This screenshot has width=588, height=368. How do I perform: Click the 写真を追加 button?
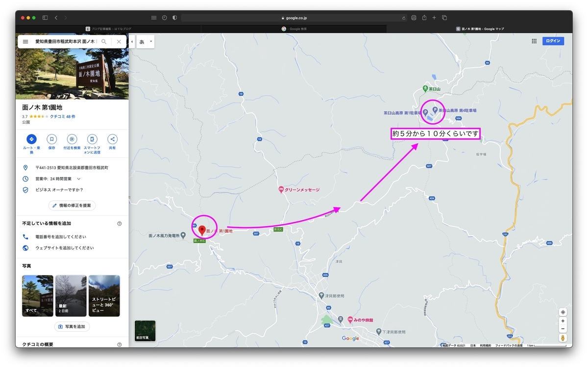coord(72,326)
